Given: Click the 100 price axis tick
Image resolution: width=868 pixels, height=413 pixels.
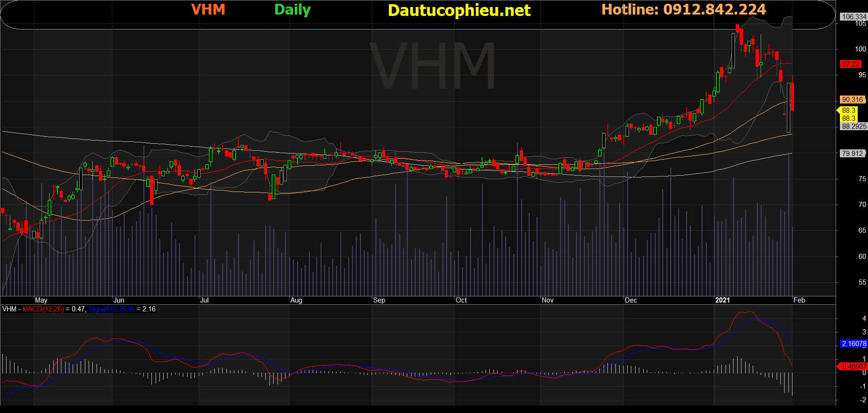Looking at the screenshot, I should click(x=861, y=49).
